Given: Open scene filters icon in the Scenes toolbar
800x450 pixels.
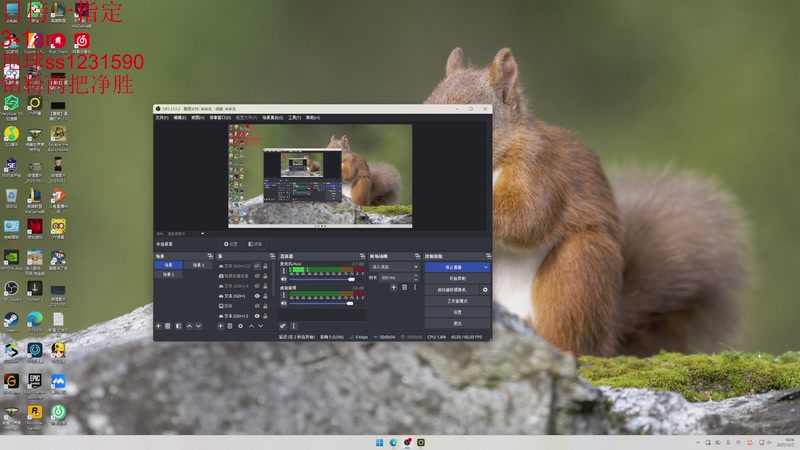Looking at the screenshot, I should click(x=179, y=326).
